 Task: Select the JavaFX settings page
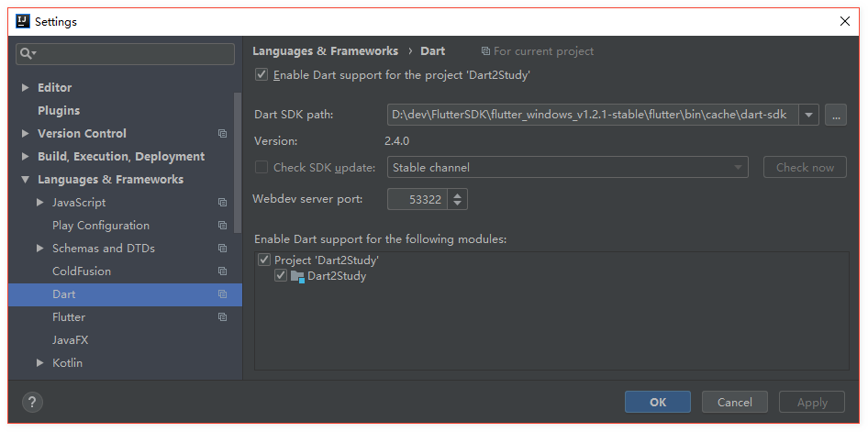(x=71, y=340)
